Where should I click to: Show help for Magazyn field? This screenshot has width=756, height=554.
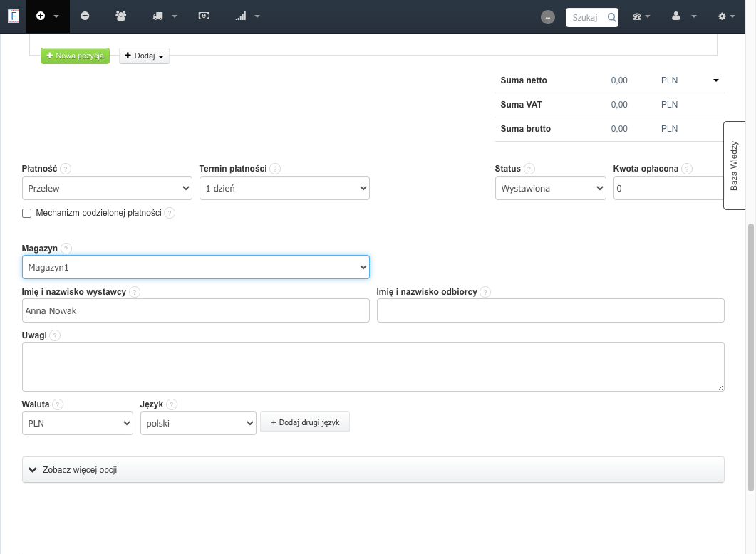[x=66, y=249]
